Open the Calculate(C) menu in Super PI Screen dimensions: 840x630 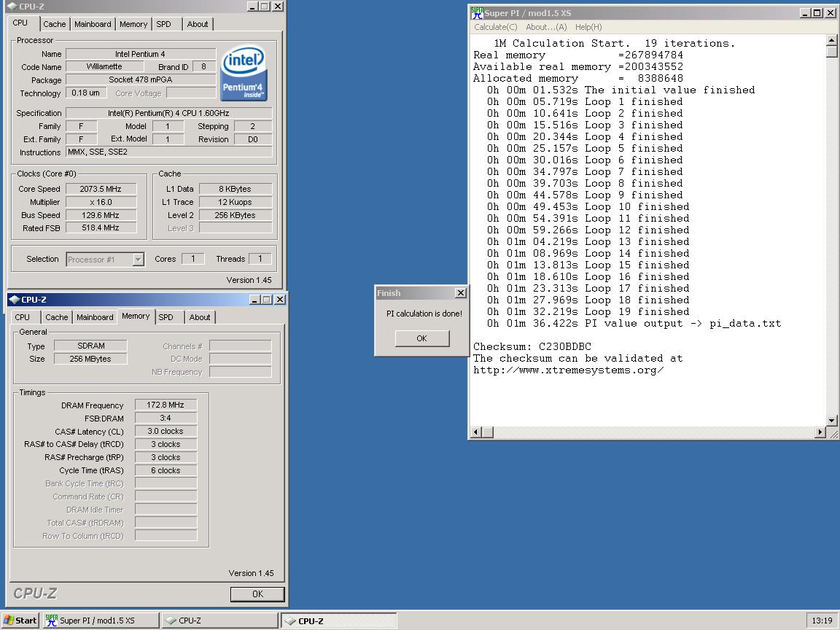(x=496, y=27)
